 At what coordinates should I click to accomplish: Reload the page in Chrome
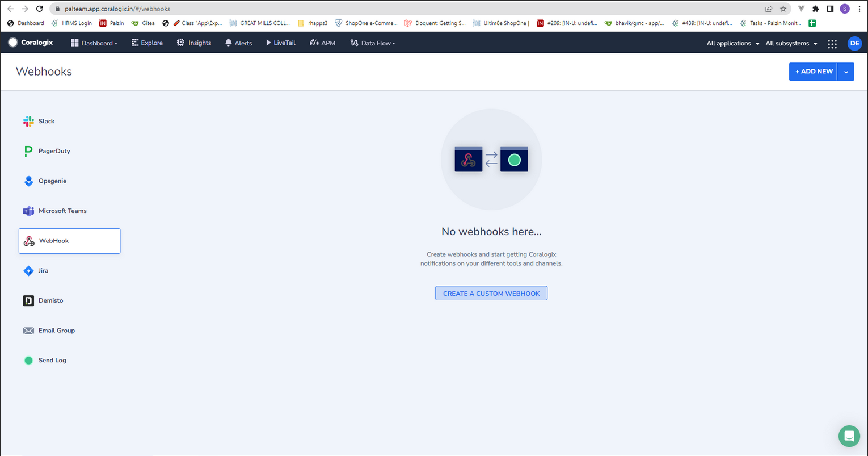click(39, 9)
